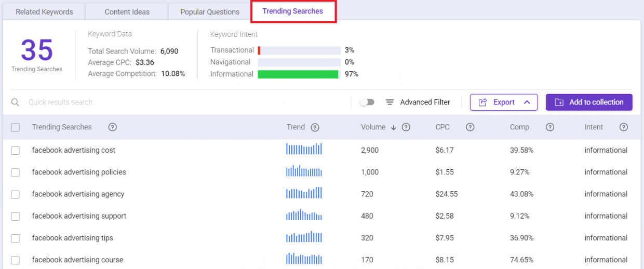Click the CPC value $24.55

click(447, 194)
